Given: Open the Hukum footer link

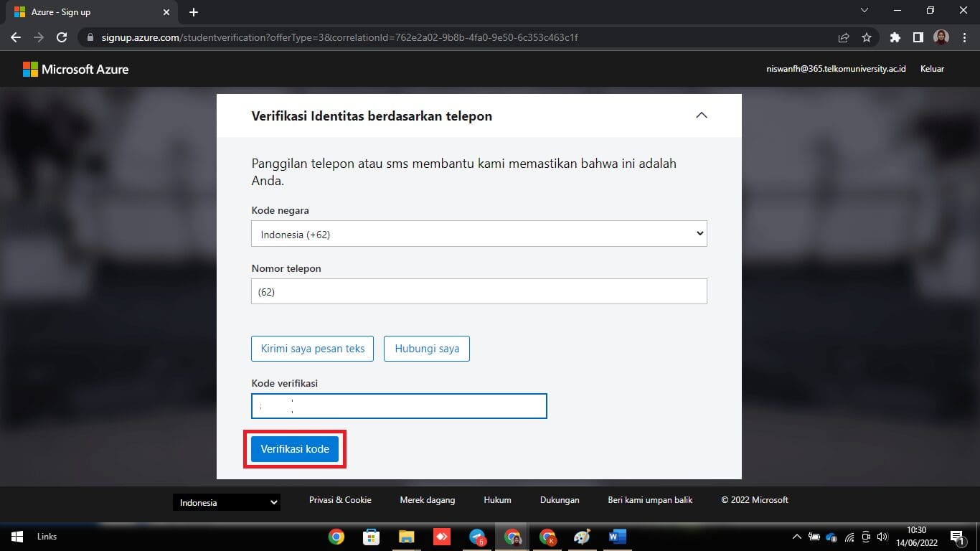Looking at the screenshot, I should (498, 500).
